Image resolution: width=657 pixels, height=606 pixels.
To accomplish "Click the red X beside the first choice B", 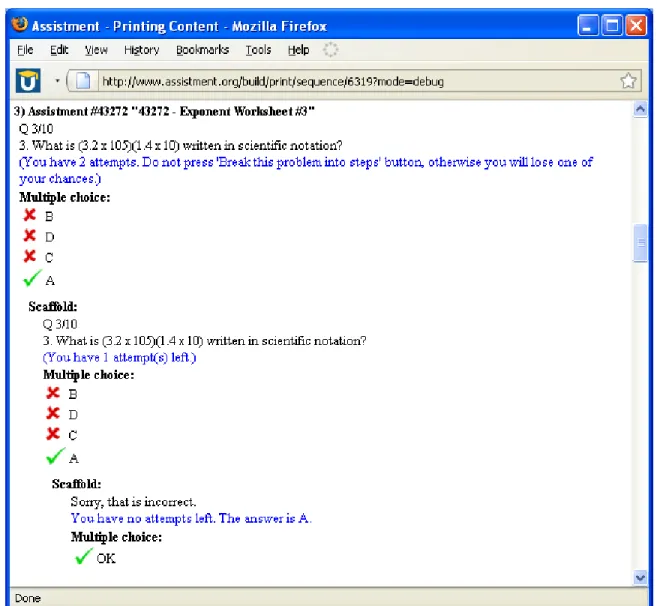I will click(x=29, y=215).
